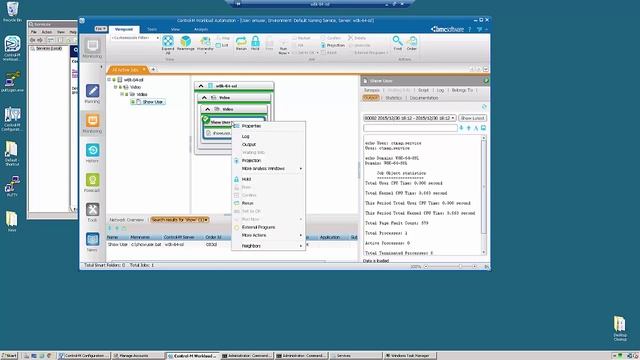Choose Hold from context menu
Screen dimensions: 640x360
(x=269, y=179)
